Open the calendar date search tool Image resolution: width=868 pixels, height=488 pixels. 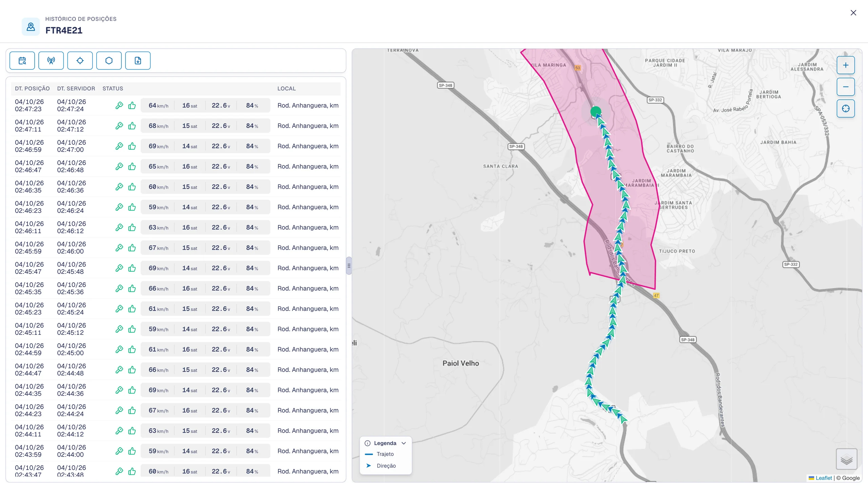[x=22, y=61]
